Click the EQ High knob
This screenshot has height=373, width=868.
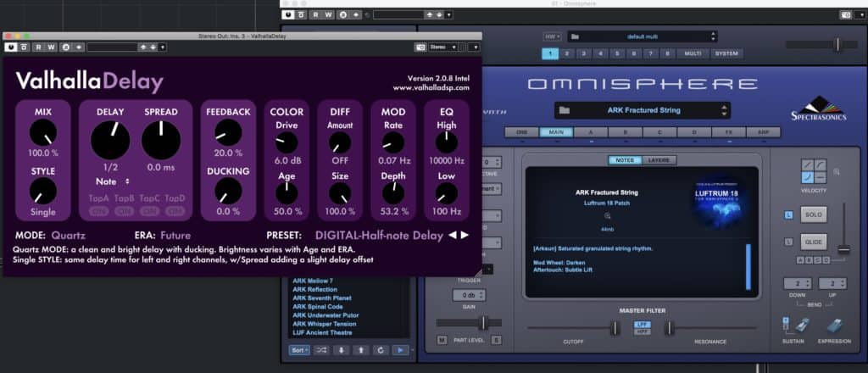click(446, 142)
